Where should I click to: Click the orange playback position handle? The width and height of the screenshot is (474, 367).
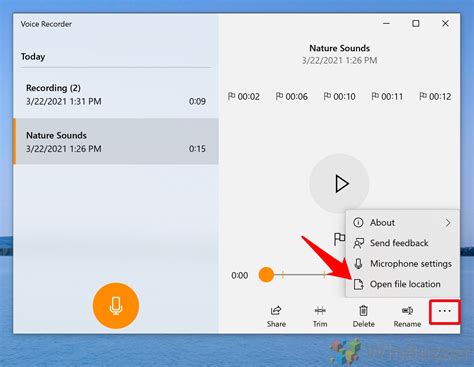click(266, 275)
